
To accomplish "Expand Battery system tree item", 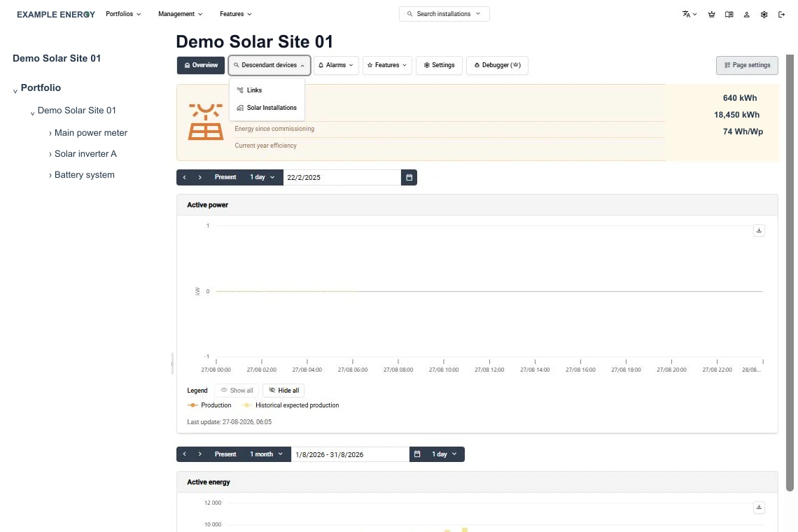I will click(50, 175).
